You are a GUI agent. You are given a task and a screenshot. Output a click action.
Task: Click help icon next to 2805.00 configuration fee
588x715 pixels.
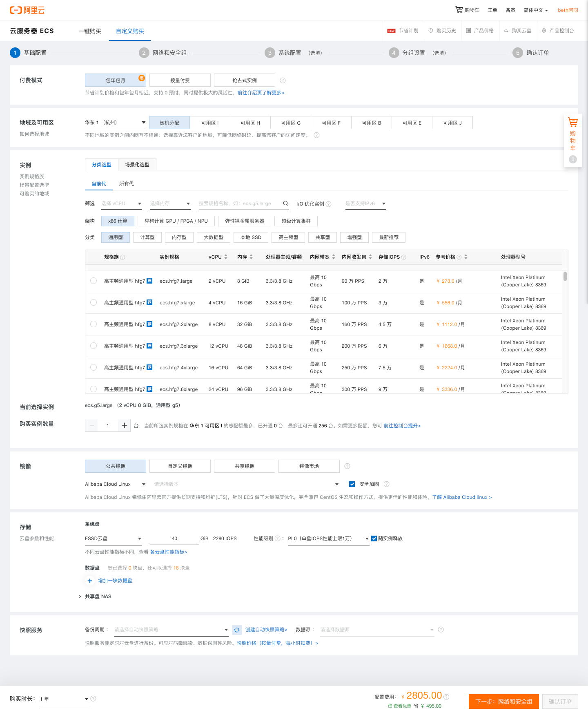pos(446,697)
